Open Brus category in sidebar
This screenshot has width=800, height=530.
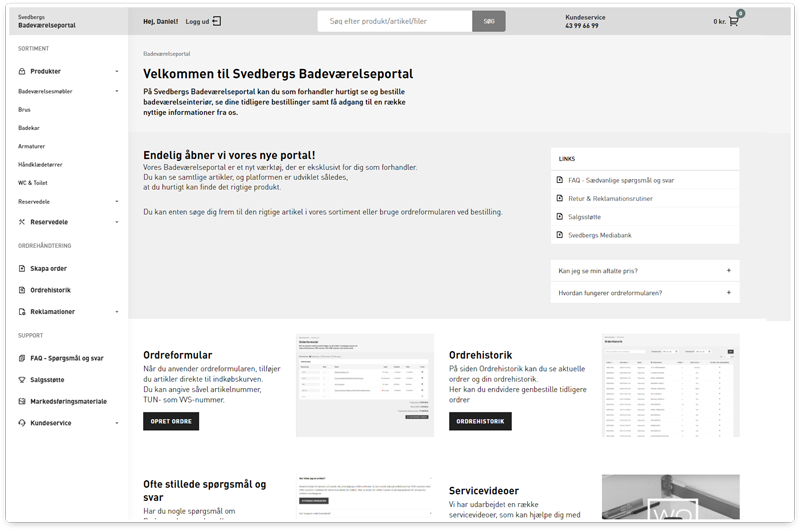pyautogui.click(x=24, y=110)
